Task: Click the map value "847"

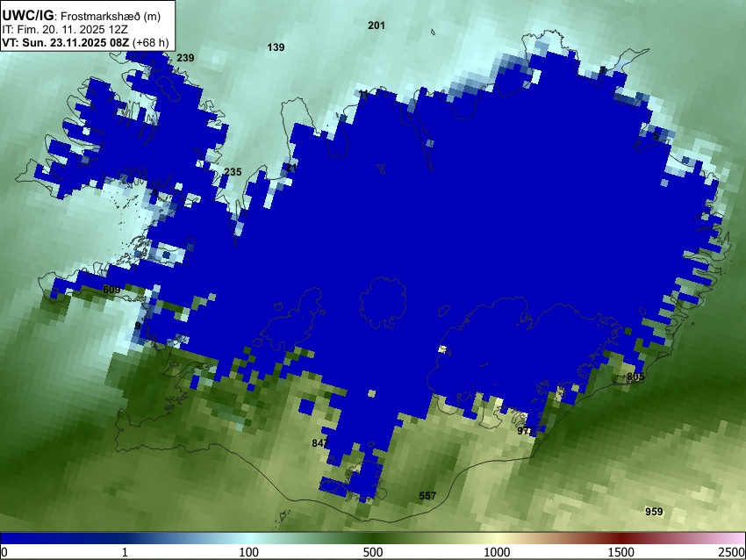Action: (320, 443)
